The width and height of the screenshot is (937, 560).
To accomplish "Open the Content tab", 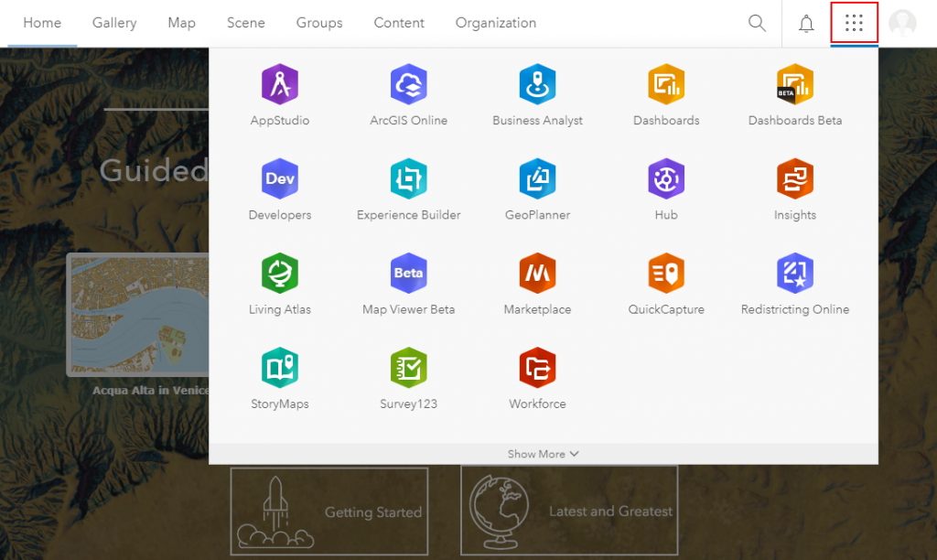I will (399, 23).
